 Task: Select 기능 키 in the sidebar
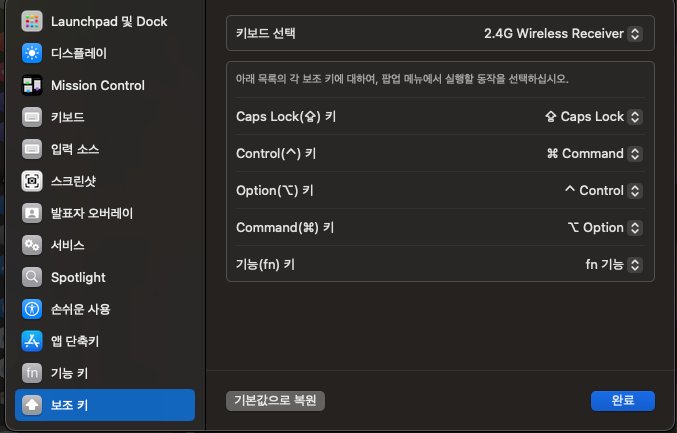pos(69,373)
